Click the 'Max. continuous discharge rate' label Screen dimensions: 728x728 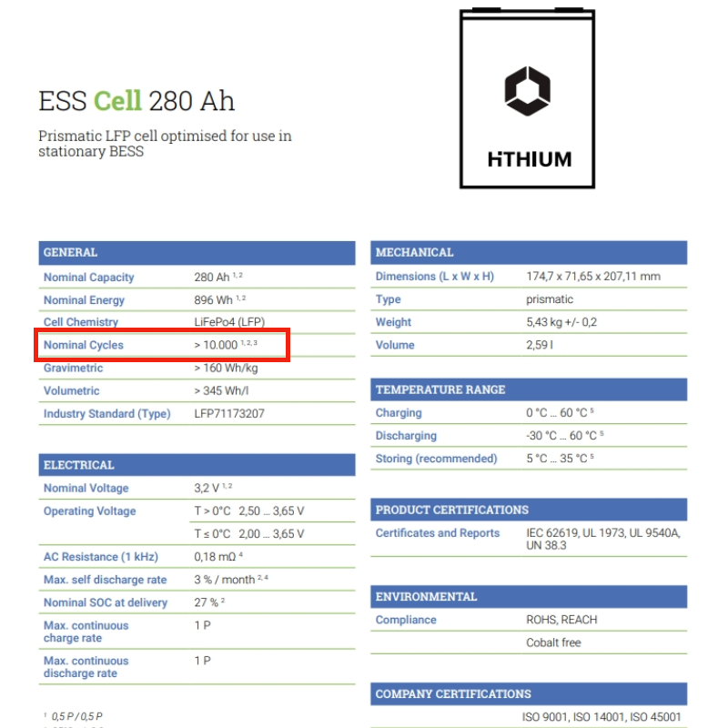86,667
